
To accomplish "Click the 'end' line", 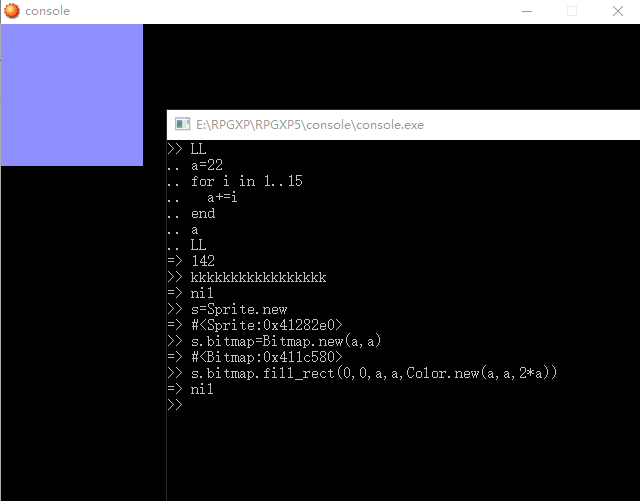I will pos(203,214).
